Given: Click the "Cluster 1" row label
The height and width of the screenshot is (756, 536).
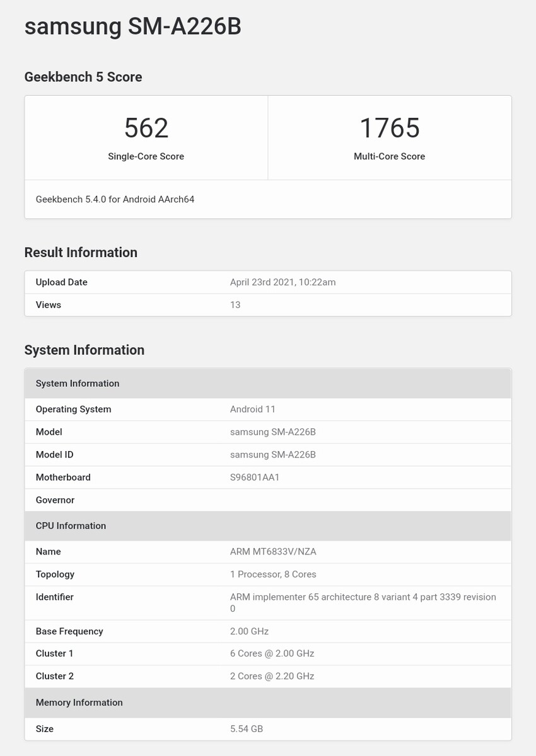Looking at the screenshot, I should point(55,654).
